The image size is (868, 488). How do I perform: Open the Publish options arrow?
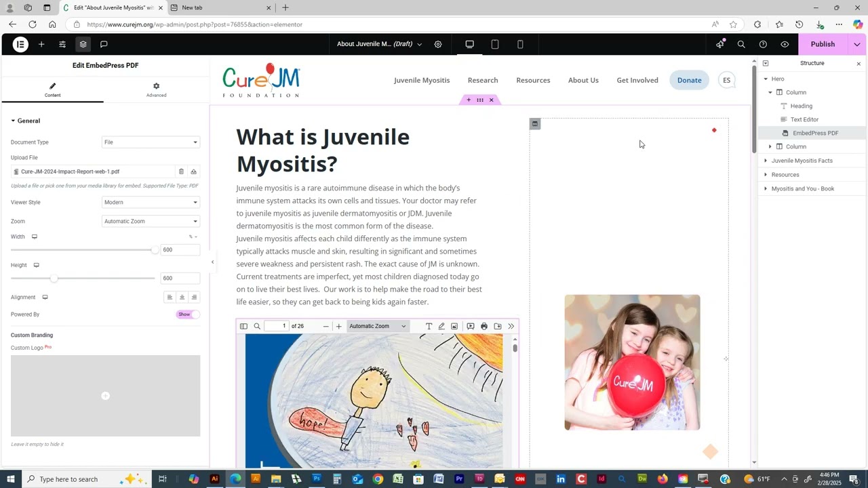click(857, 44)
